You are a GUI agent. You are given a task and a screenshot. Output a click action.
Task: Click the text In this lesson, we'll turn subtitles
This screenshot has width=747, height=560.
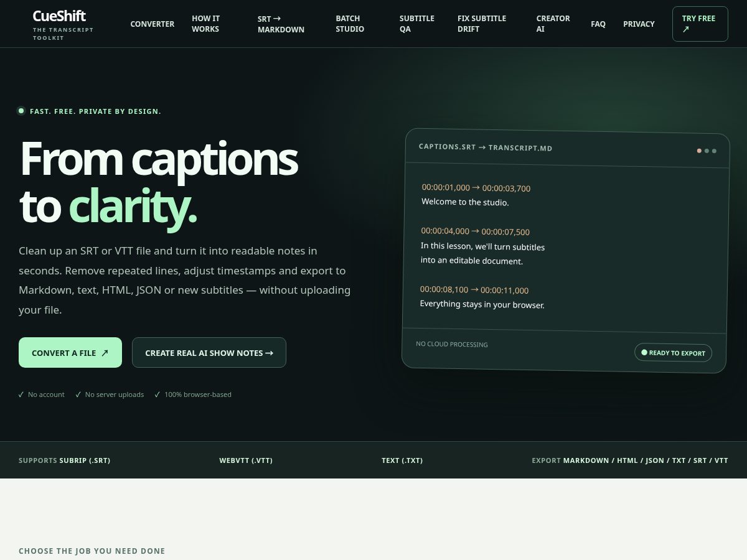(x=482, y=246)
